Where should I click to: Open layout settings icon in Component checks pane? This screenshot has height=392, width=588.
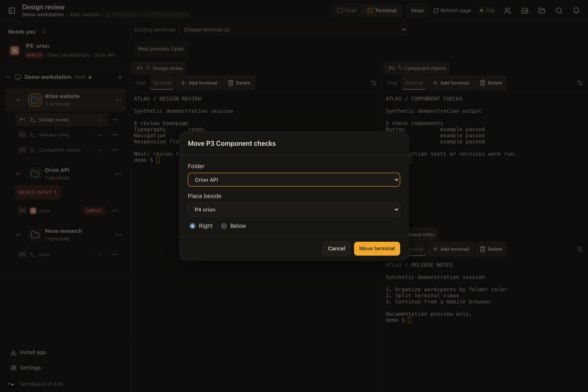580,83
